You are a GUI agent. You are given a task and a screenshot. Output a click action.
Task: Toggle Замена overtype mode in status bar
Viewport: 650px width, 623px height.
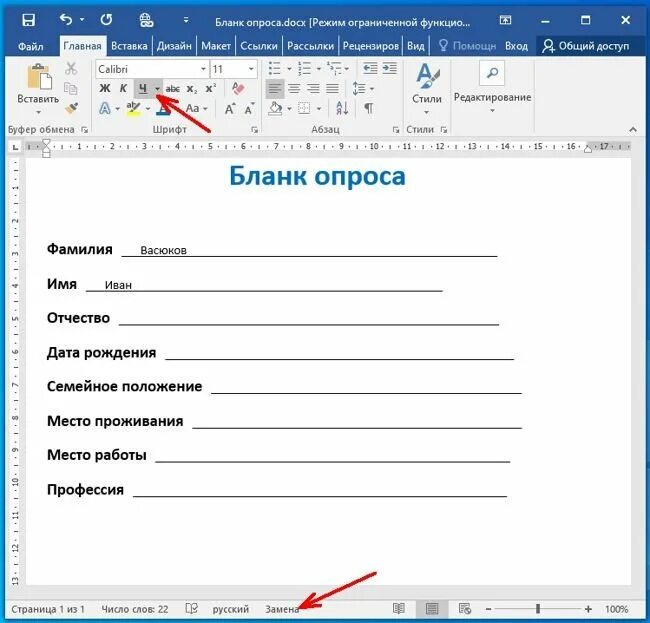282,609
